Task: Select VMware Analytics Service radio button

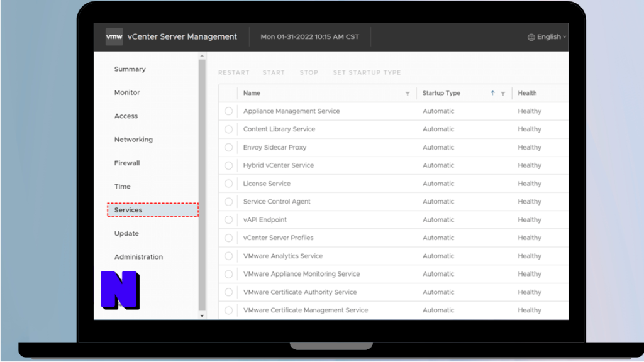Action: (x=229, y=256)
